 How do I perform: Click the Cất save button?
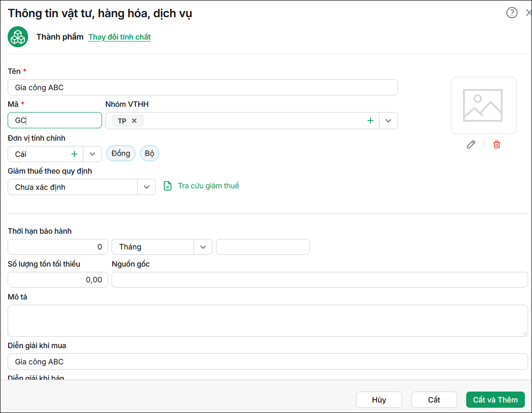click(x=434, y=400)
